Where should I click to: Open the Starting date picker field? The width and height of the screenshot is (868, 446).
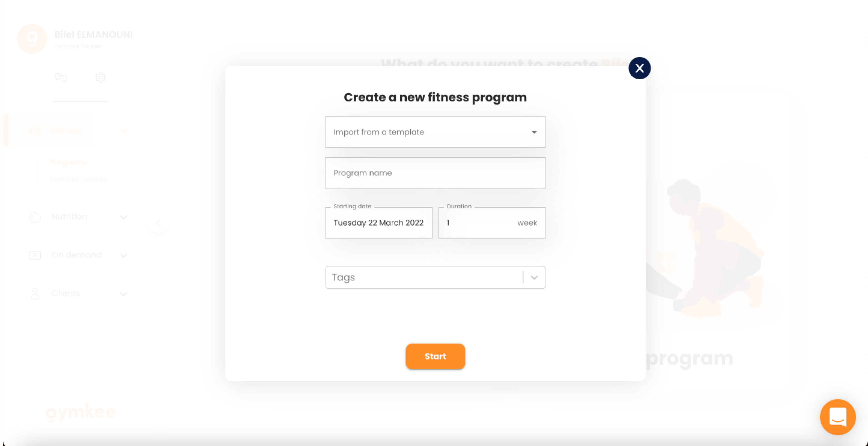click(x=378, y=223)
